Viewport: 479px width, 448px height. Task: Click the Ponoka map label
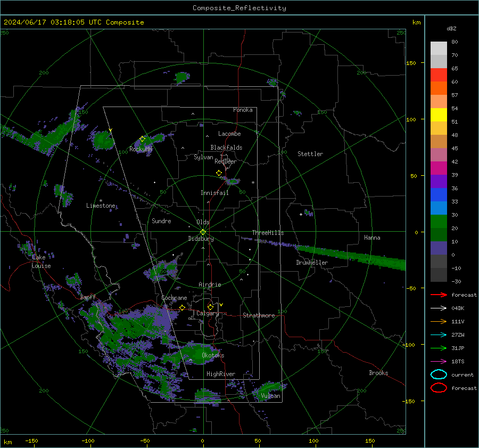click(243, 110)
